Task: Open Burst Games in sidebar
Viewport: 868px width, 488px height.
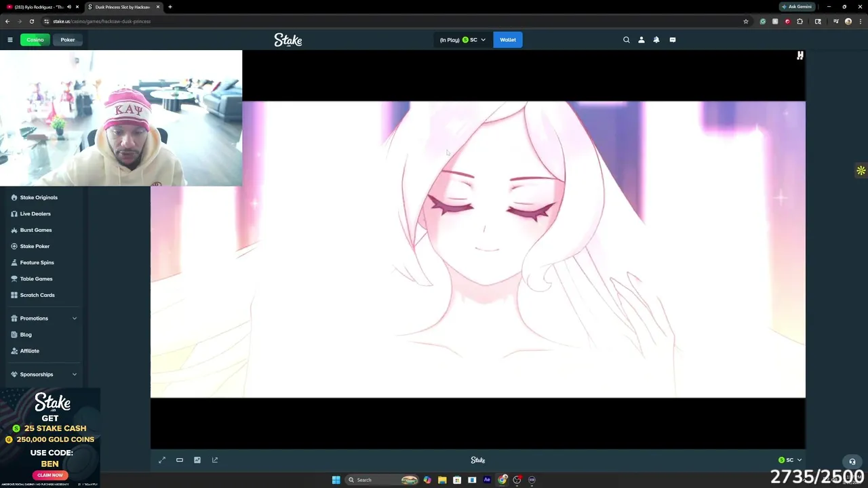Action: (x=36, y=230)
